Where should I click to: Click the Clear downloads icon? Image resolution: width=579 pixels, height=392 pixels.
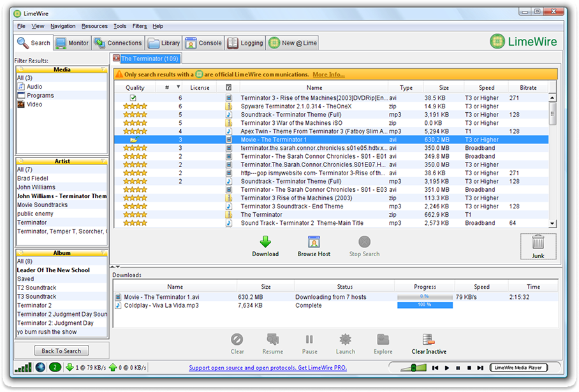pyautogui.click(x=237, y=339)
